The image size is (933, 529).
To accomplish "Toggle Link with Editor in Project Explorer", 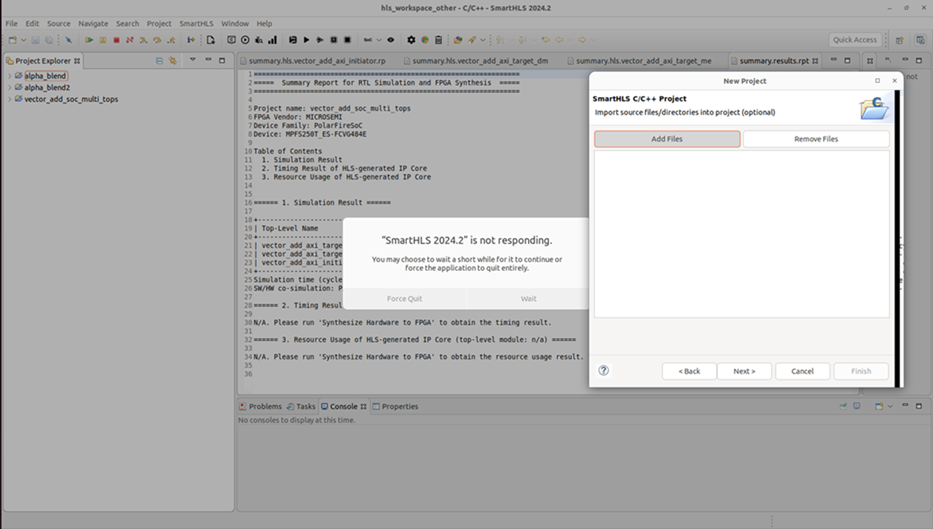I will click(x=172, y=61).
